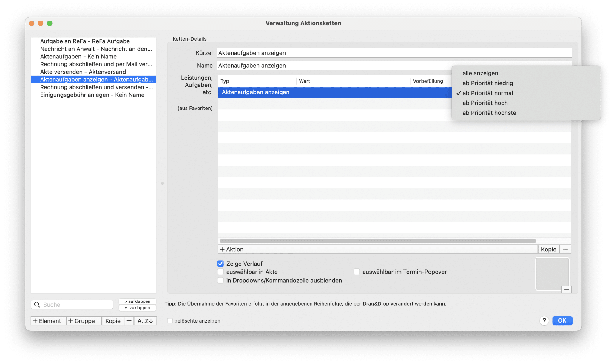
Task: Toggle the Zeige Verlauf checkbox
Action: (220, 264)
